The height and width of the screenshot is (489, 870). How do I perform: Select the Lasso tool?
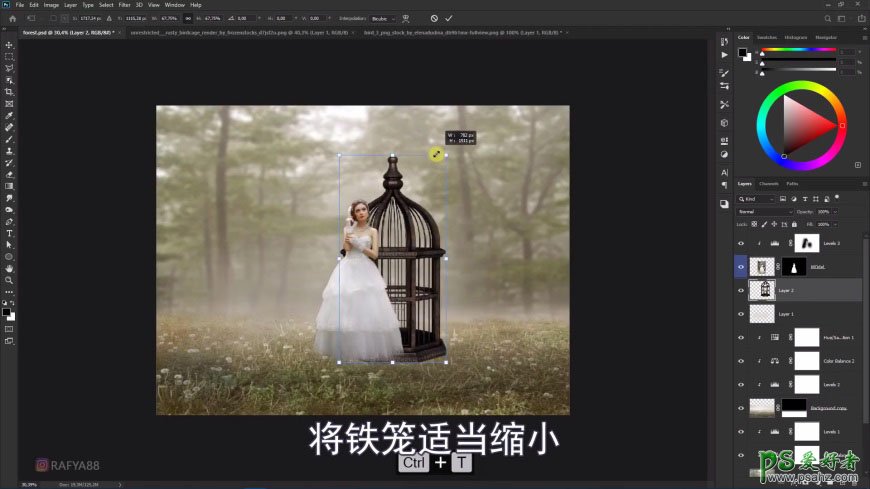click(9, 68)
